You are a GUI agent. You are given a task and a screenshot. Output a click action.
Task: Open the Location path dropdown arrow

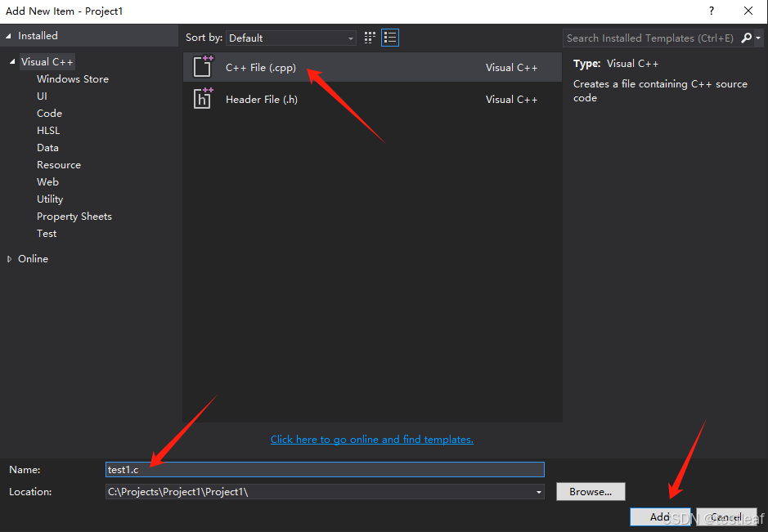click(537, 491)
